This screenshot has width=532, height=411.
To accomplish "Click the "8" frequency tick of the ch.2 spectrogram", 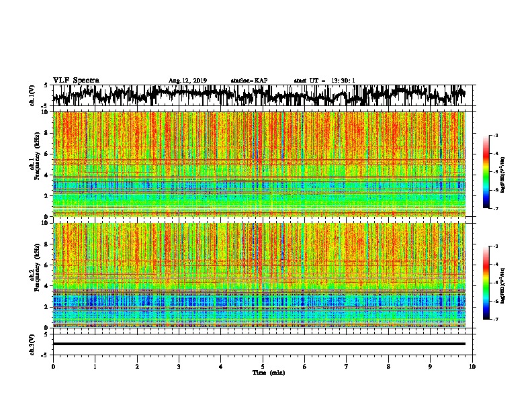I will (x=48, y=244).
